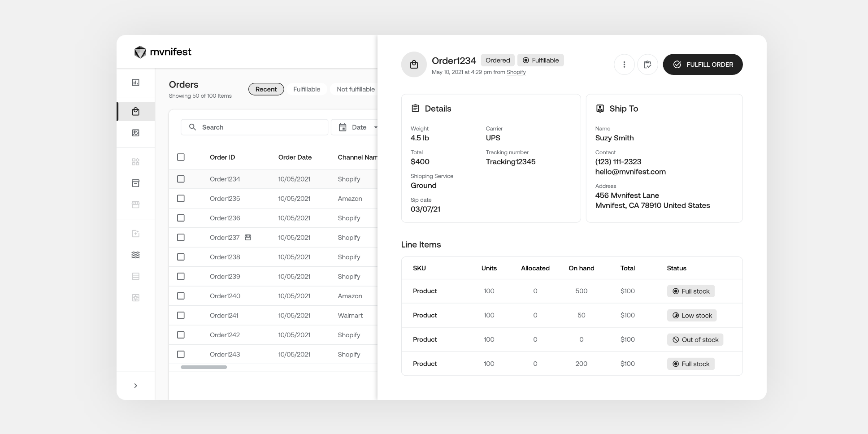868x434 pixels.
Task: Select the checkbox for Order1235
Action: [x=181, y=198]
